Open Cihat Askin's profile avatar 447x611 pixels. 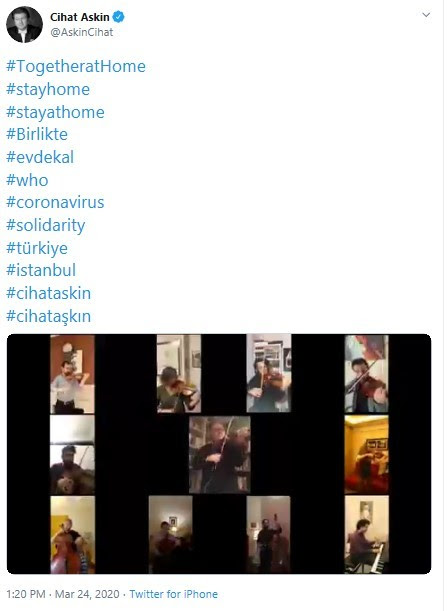[x=24, y=24]
